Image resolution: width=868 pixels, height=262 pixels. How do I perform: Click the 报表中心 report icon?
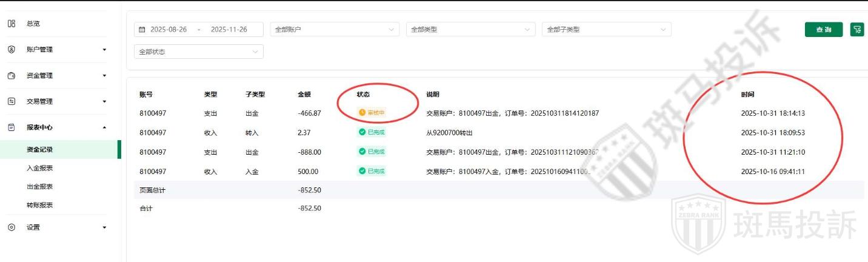coord(11,128)
